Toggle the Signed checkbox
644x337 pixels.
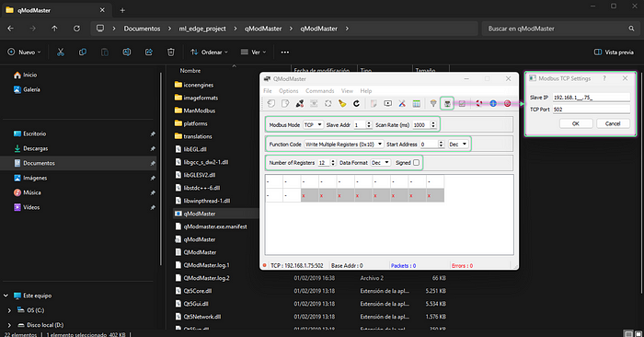tap(416, 163)
